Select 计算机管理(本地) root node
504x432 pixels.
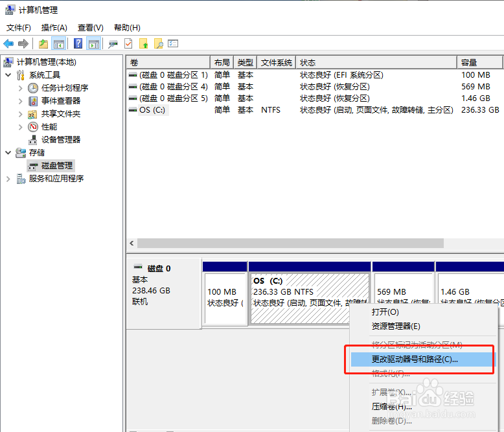coord(46,62)
